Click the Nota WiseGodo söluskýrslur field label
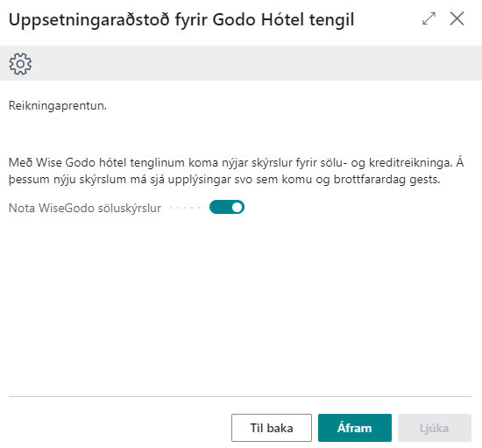Viewport: 482px width, 448px height. tap(85, 208)
